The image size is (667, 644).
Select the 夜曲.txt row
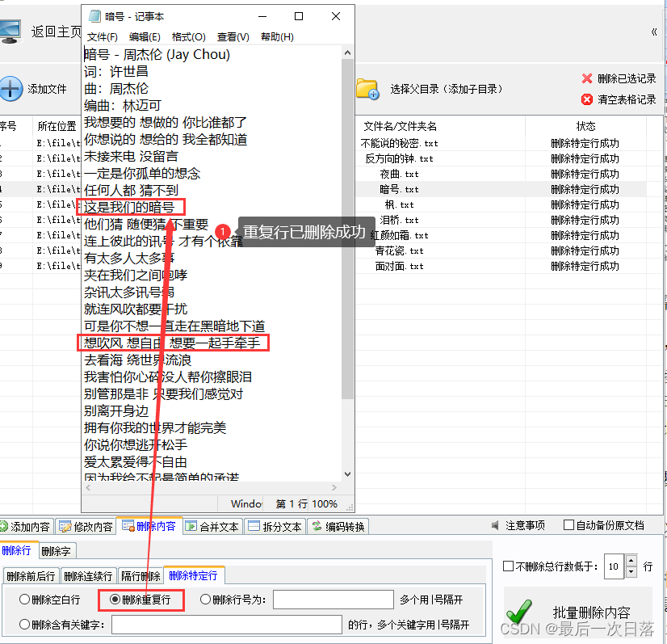(399, 174)
